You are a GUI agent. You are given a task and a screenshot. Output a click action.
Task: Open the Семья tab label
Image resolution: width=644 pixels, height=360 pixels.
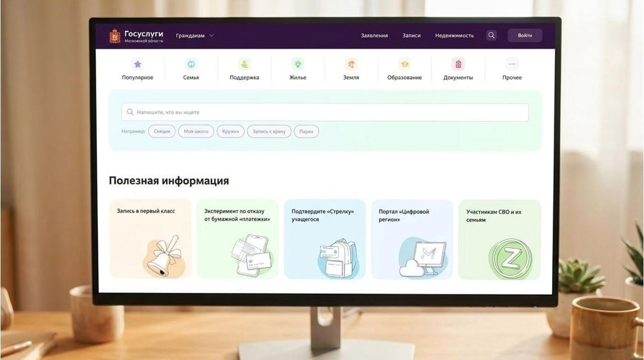pos(191,78)
